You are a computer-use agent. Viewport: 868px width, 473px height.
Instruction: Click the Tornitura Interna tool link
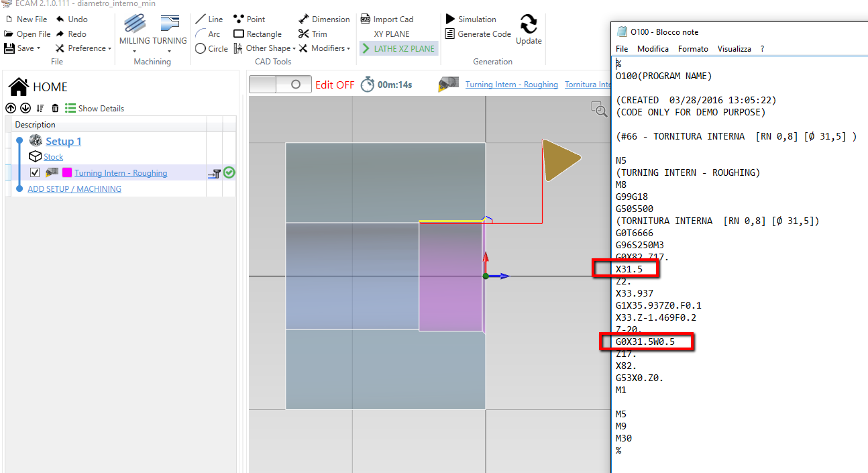pos(588,85)
